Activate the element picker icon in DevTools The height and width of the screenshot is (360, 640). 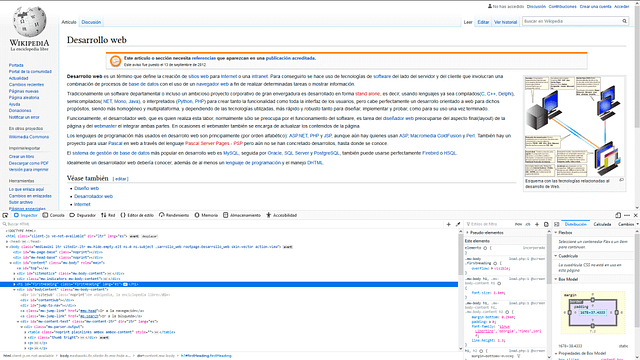[x=5, y=215]
